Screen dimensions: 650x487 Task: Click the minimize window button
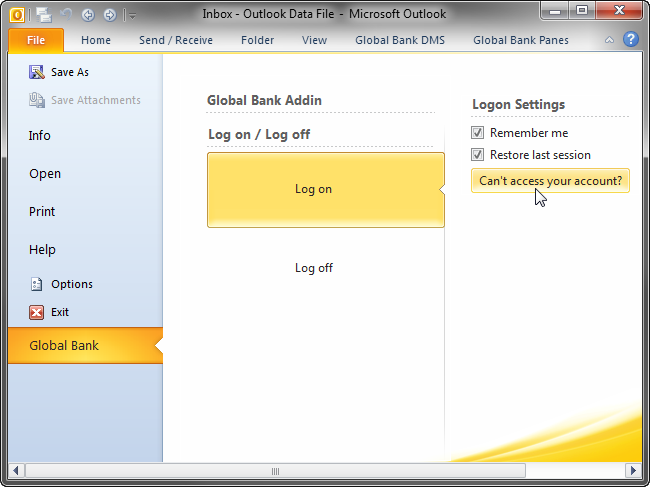click(555, 10)
